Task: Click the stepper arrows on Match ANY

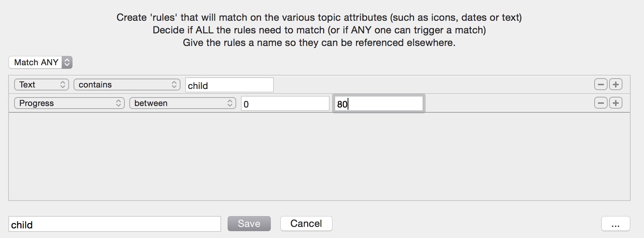Action: click(67, 62)
